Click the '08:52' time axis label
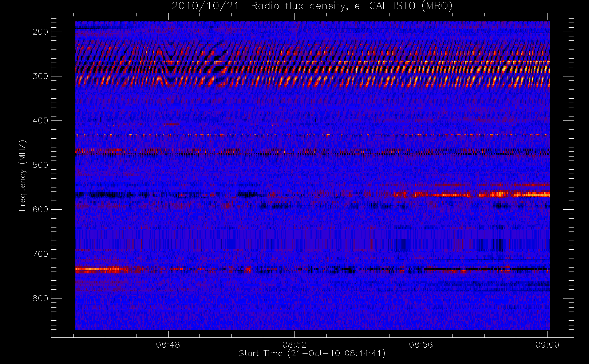589x364 pixels. (x=294, y=345)
